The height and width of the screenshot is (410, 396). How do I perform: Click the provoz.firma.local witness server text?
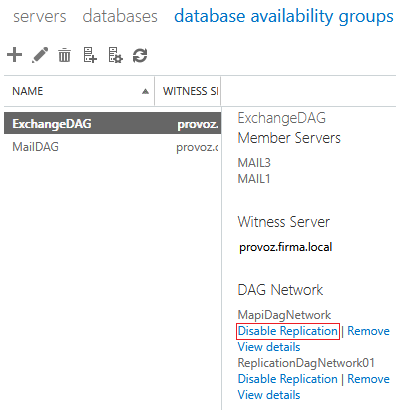coord(286,247)
